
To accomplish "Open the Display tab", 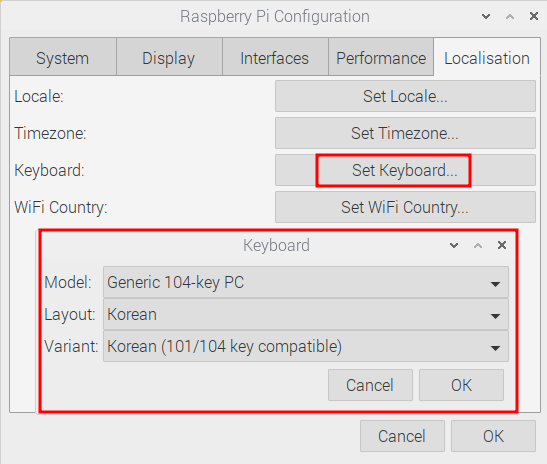I will (169, 58).
